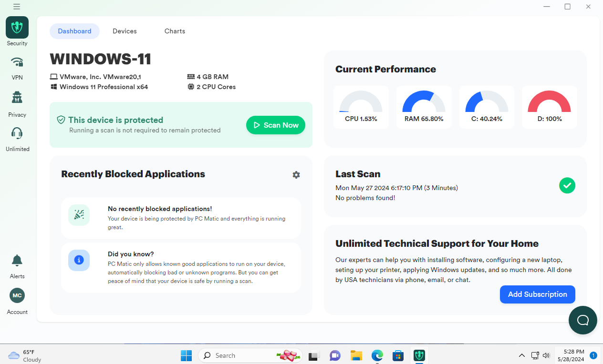
Task: Switch to the Charts tab
Action: click(175, 31)
